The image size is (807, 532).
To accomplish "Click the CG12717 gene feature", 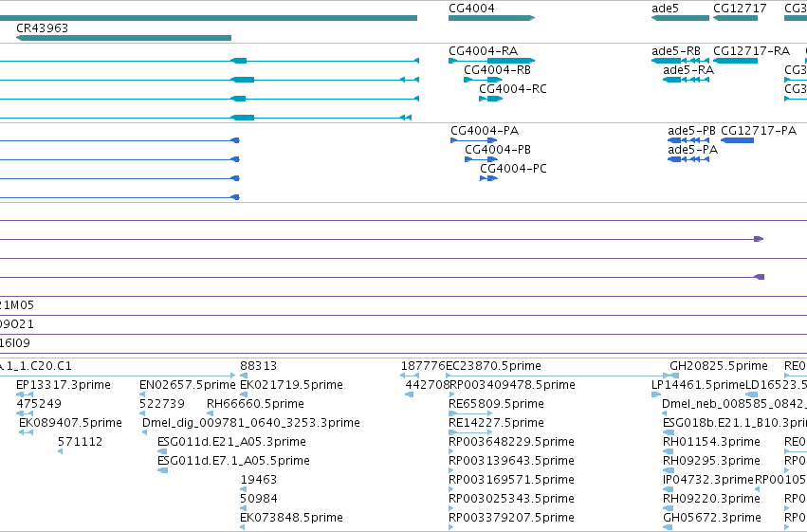I will 735,18.
